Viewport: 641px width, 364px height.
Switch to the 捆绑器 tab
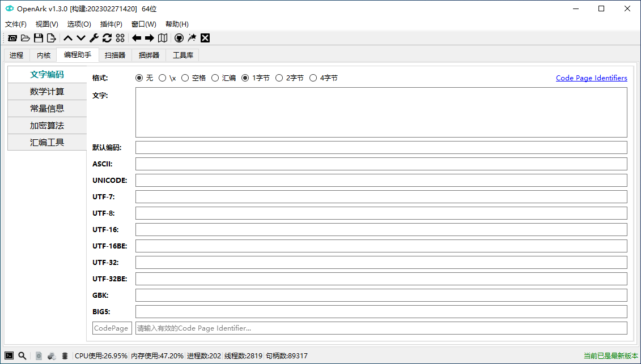[x=149, y=55]
